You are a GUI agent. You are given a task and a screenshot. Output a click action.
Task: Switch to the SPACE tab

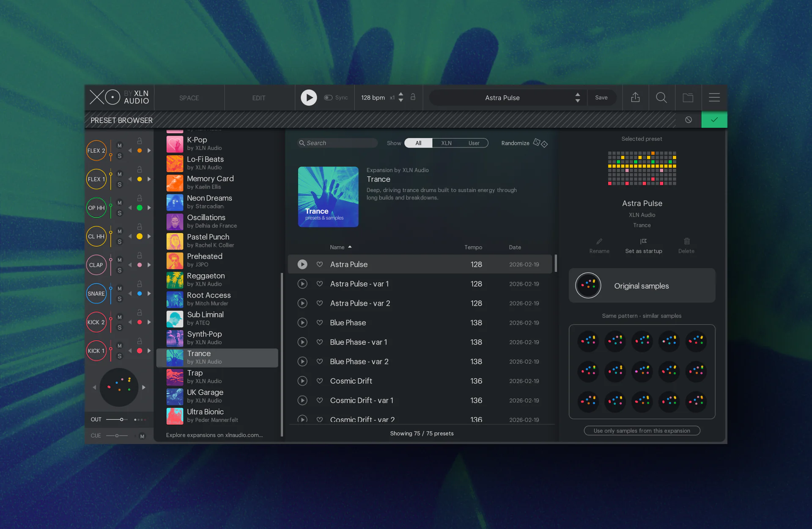(x=189, y=98)
